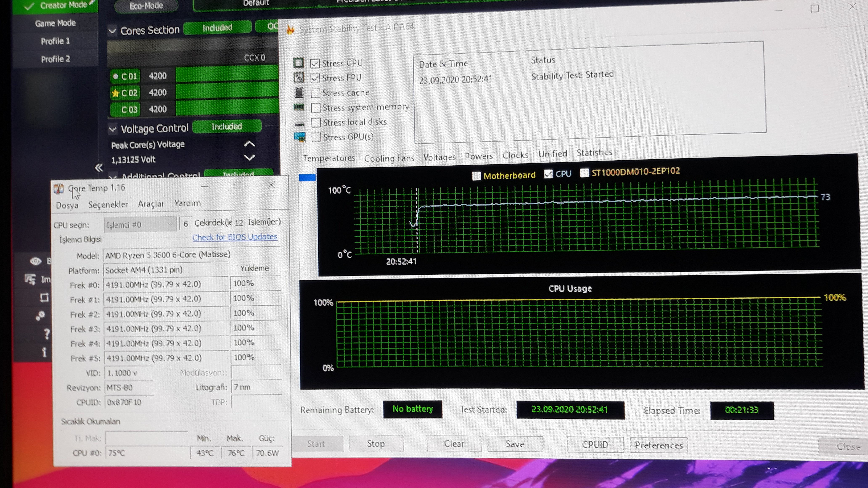This screenshot has height=488, width=868.
Task: Switch to the Voltages tab
Action: (439, 157)
